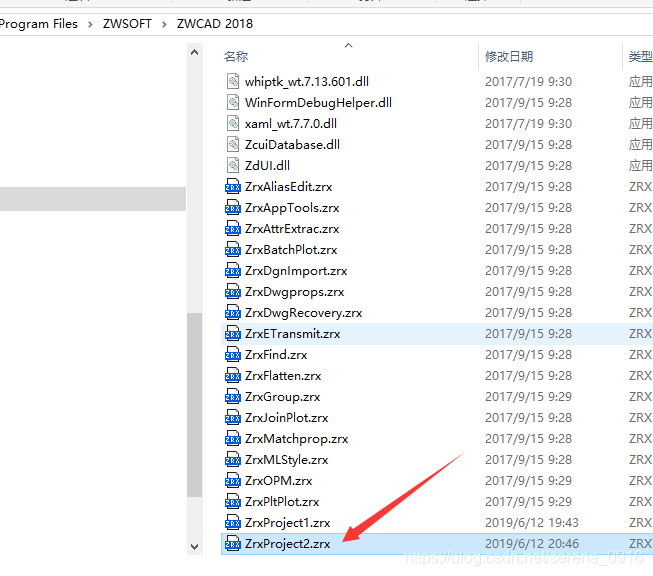This screenshot has height=576, width=653.
Task: Toggle sort direction arrow above 名称 column
Action: pos(349,45)
